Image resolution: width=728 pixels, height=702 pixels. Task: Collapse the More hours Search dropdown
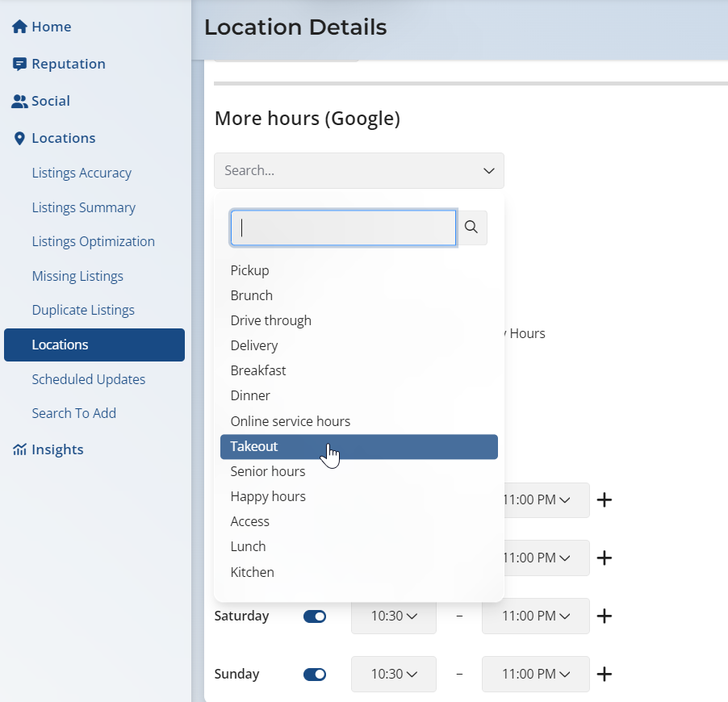point(488,171)
